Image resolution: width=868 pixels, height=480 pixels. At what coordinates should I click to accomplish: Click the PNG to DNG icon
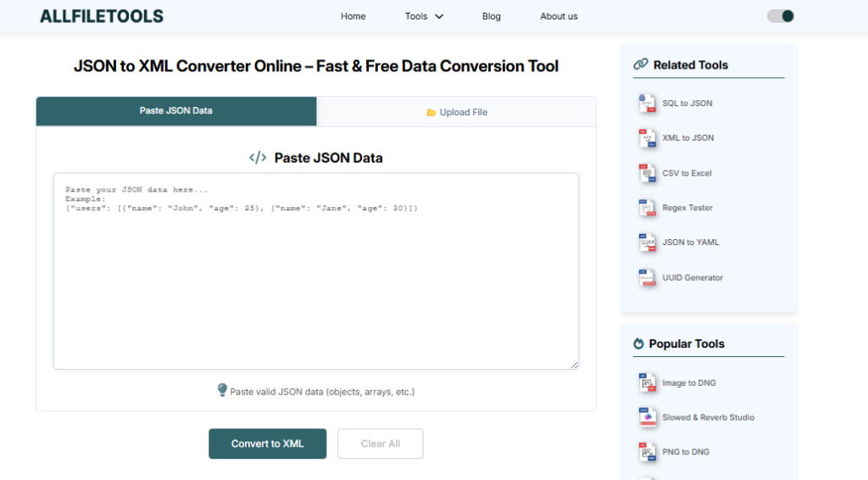point(648,452)
